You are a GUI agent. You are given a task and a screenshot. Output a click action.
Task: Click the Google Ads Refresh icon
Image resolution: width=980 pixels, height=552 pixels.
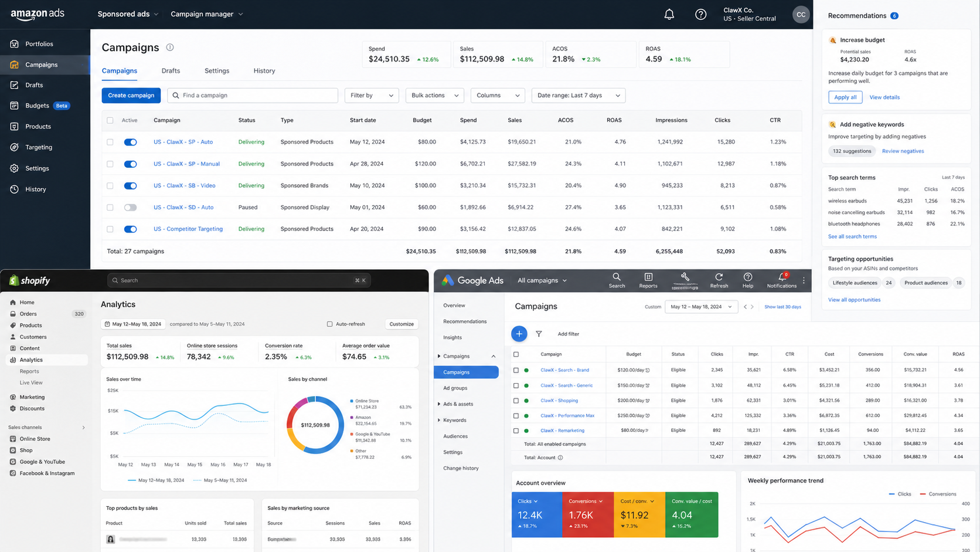tap(719, 280)
